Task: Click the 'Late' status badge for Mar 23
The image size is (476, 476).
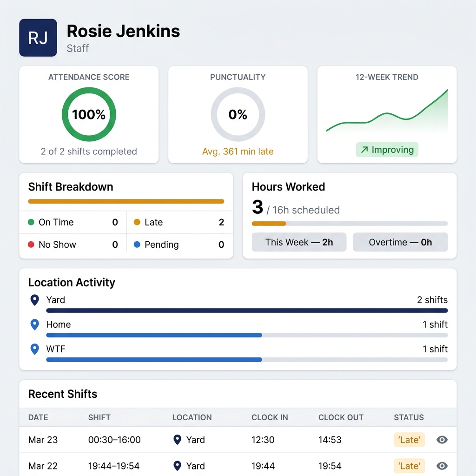Action: [409, 440]
